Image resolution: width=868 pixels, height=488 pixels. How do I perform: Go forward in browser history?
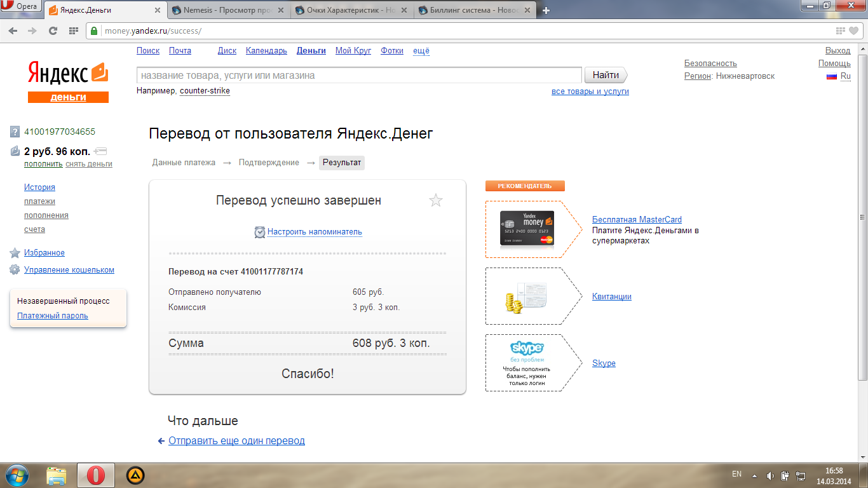tap(32, 30)
